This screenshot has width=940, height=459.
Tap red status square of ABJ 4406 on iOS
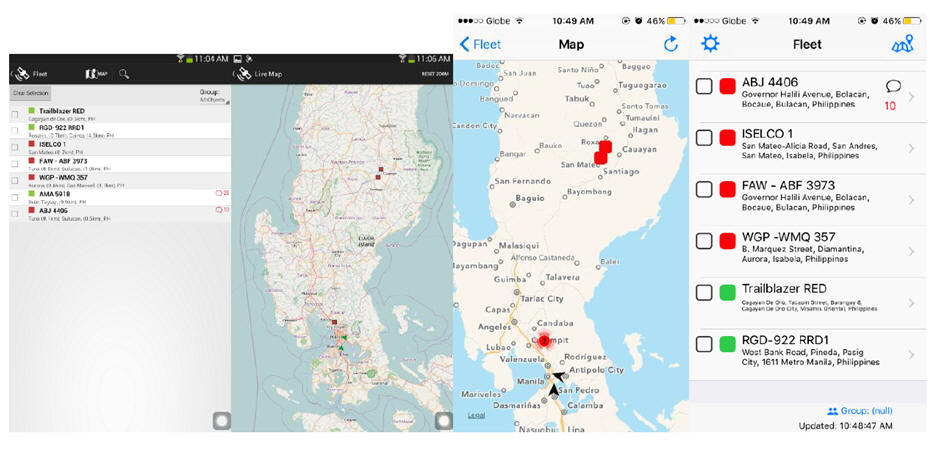point(727,87)
